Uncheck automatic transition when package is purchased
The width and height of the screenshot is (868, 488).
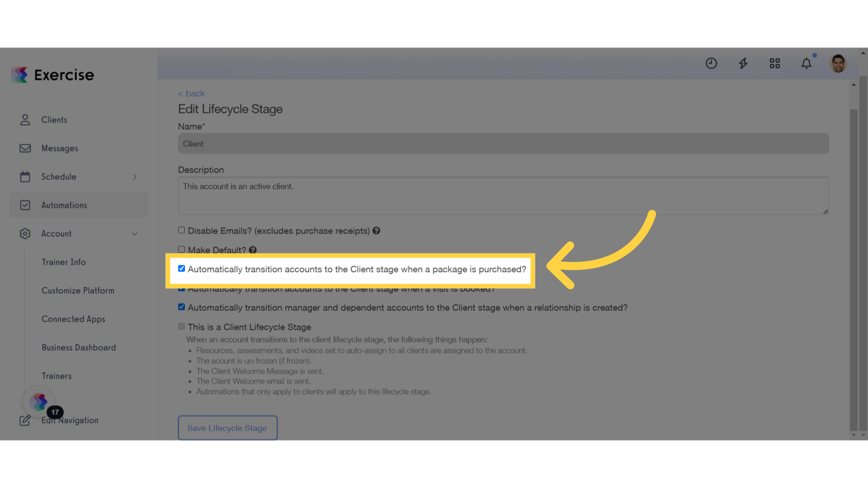tap(181, 268)
